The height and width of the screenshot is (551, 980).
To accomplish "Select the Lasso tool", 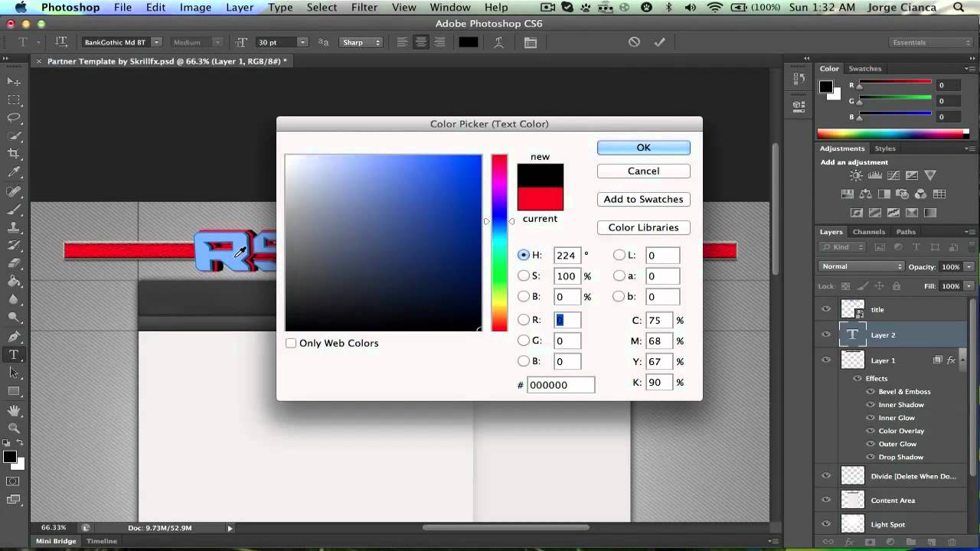I will pos(14,117).
